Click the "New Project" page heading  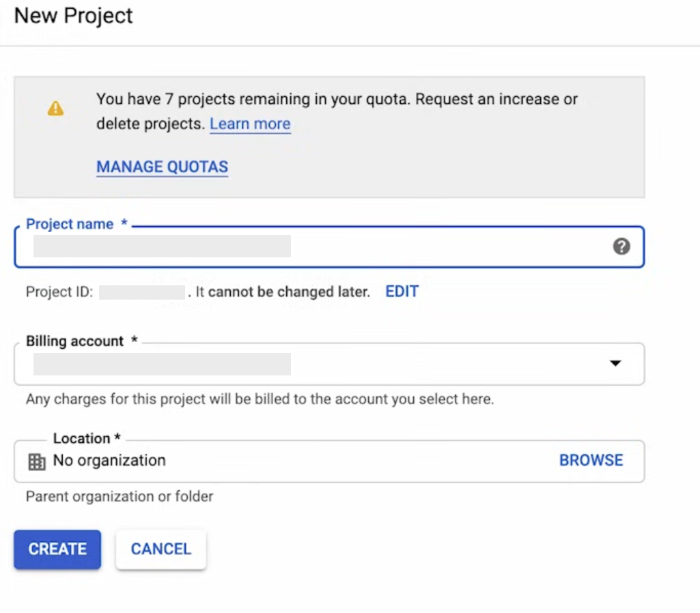74,16
